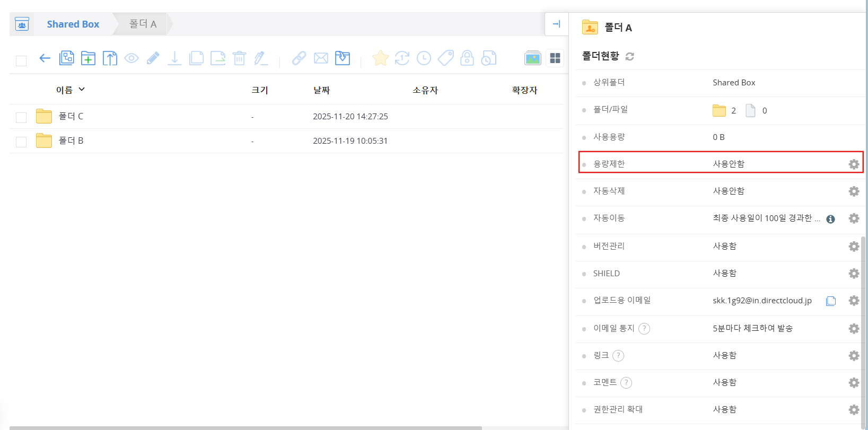
Task: Switch to the grid view icon
Action: click(555, 58)
